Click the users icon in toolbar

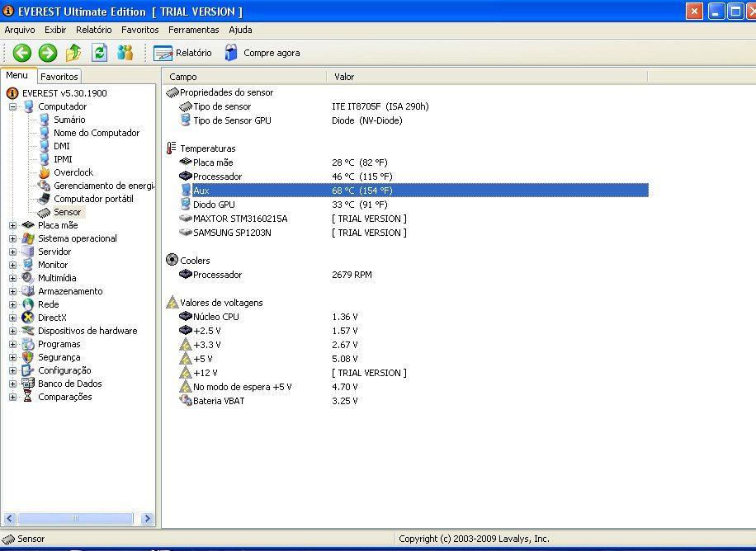(x=125, y=53)
